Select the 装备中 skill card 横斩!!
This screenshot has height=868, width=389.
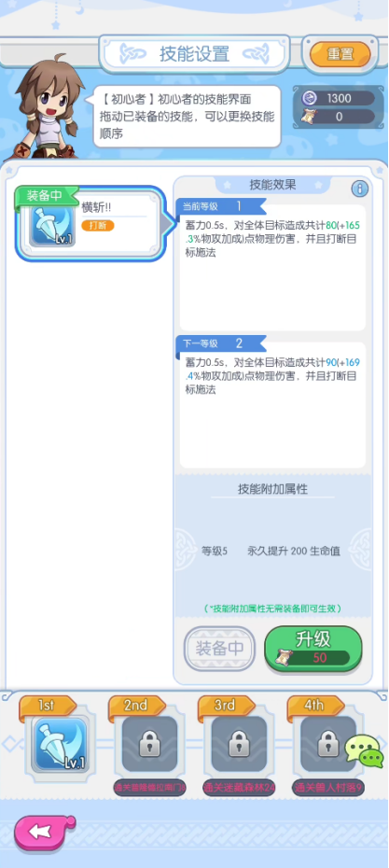point(90,223)
